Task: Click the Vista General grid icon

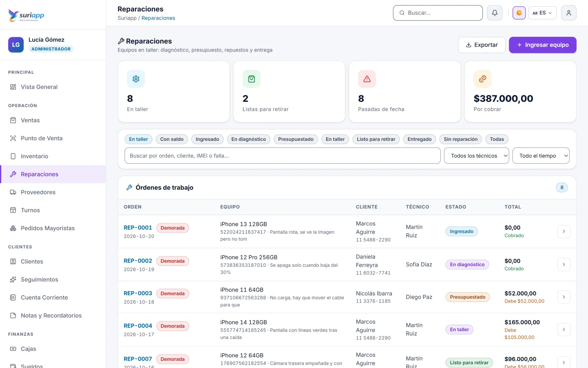Action: coord(13,87)
